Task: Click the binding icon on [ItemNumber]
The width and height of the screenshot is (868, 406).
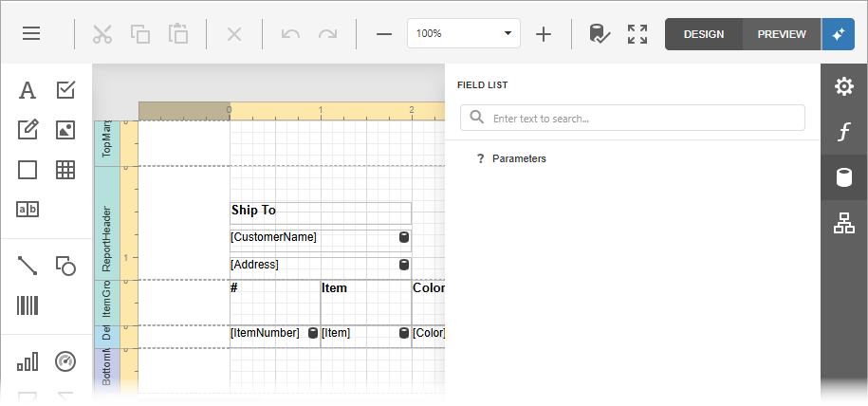Action: click(313, 333)
